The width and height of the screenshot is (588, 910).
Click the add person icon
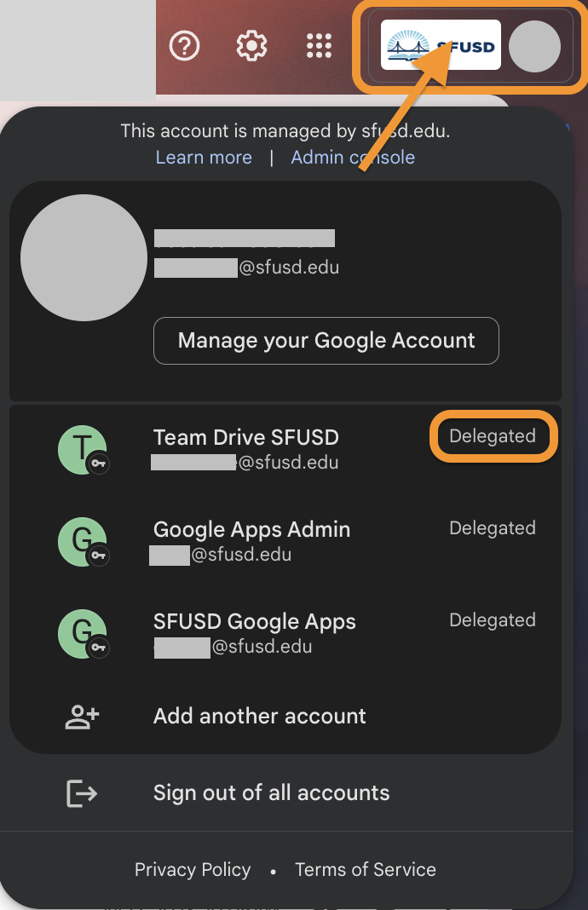[82, 717]
